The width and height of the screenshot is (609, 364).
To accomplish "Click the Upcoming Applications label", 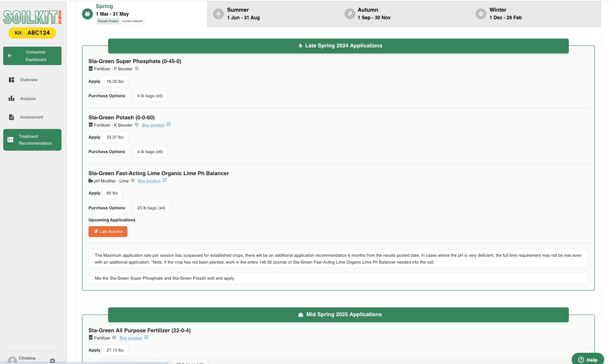I will 112,220.
